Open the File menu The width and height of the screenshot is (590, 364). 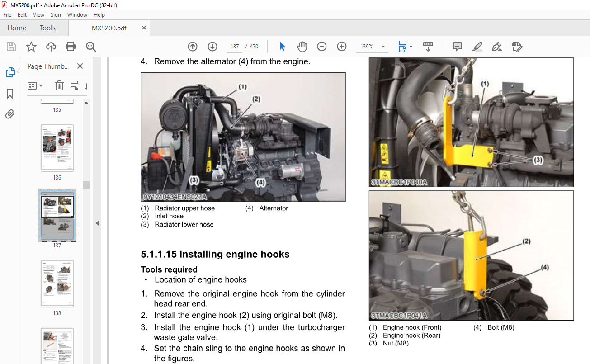(7, 15)
